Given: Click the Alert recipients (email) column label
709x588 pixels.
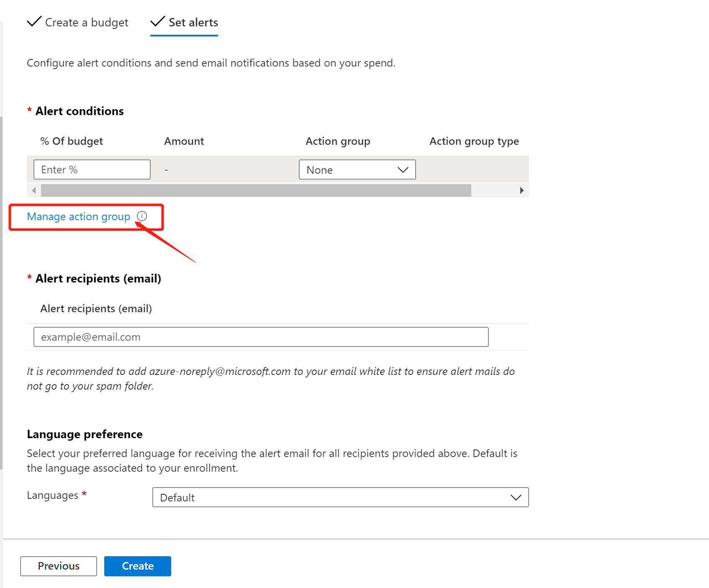Looking at the screenshot, I should [x=96, y=308].
